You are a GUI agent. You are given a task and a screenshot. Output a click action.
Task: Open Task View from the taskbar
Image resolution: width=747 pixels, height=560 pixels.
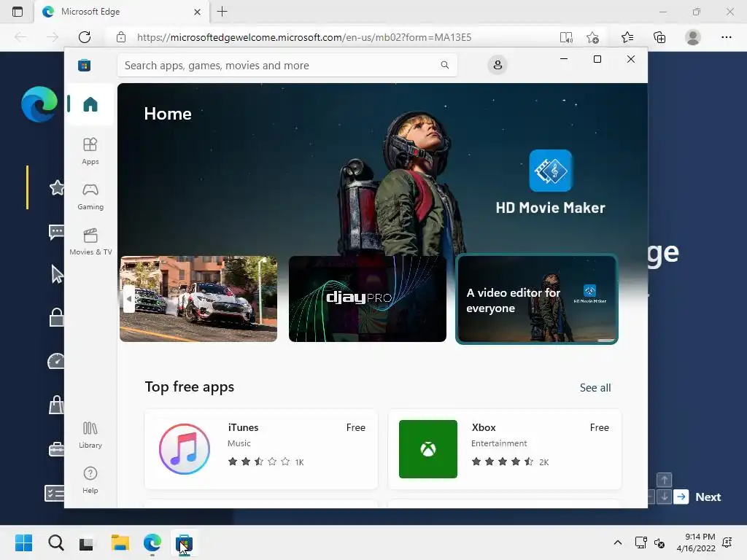click(86, 542)
